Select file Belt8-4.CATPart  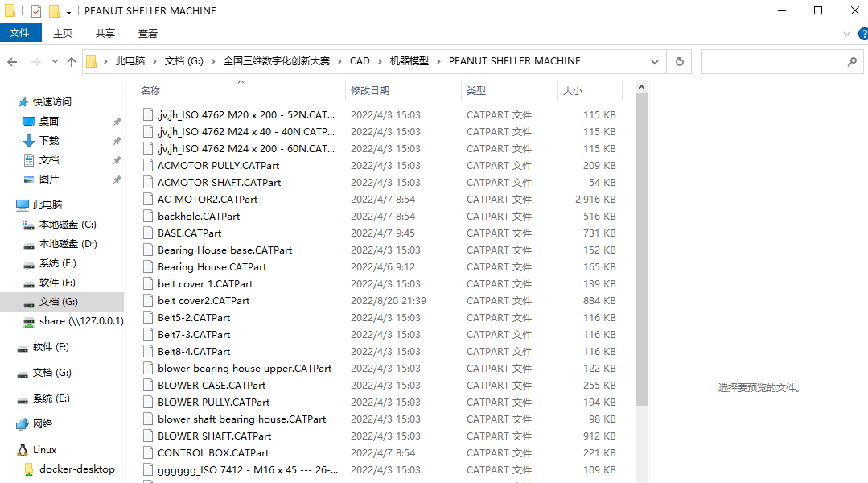pos(194,351)
